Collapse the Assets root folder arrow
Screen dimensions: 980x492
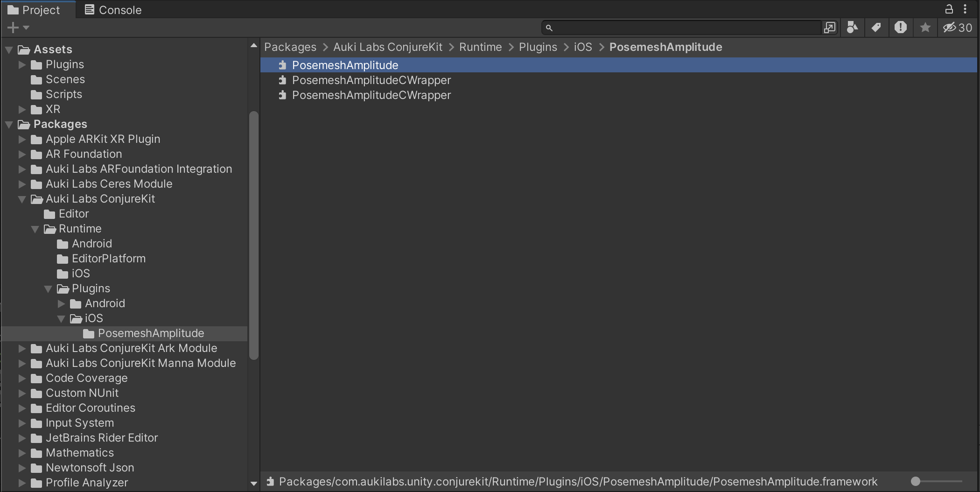tap(9, 50)
